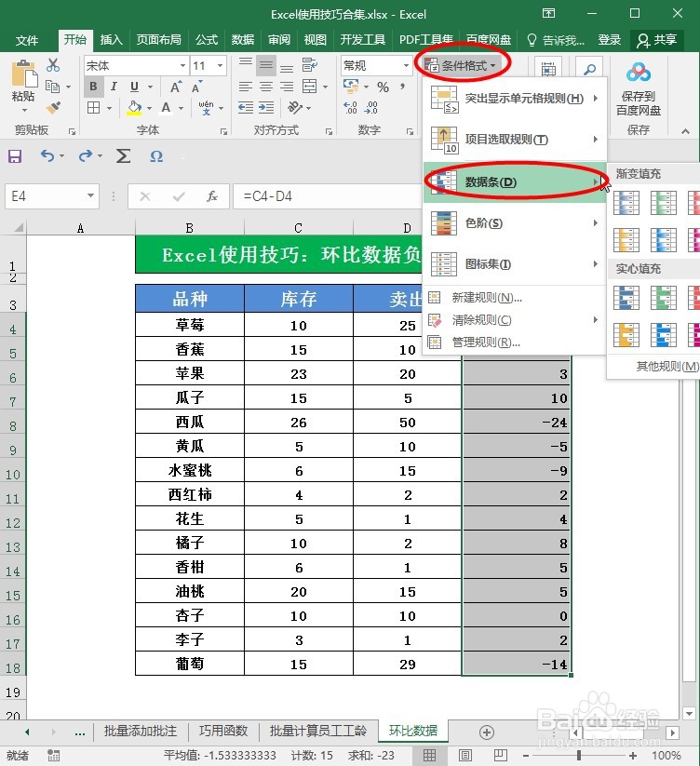
Task: Switch to 公式 ribbon tab
Action: [x=207, y=40]
